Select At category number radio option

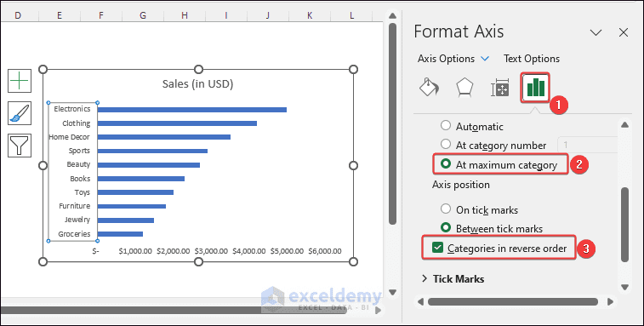point(446,145)
